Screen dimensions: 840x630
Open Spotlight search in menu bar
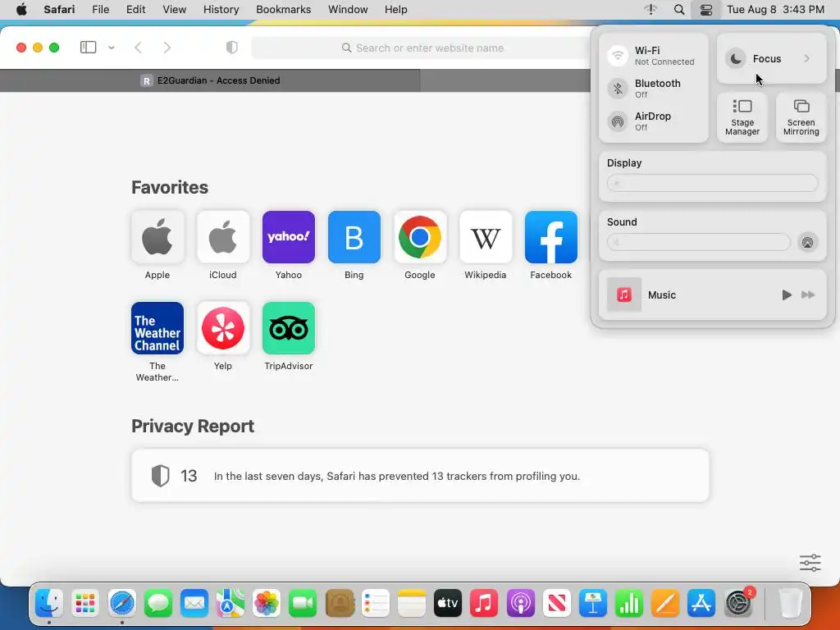click(x=678, y=10)
